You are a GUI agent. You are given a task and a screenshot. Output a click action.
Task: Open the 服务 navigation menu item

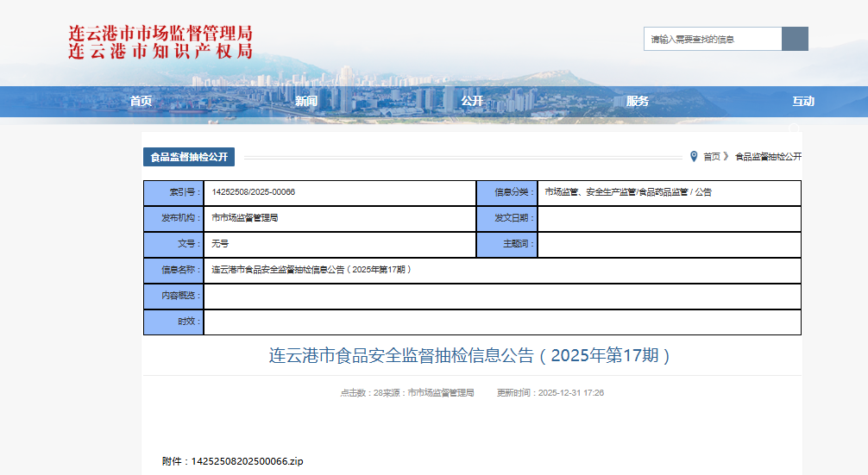(638, 101)
